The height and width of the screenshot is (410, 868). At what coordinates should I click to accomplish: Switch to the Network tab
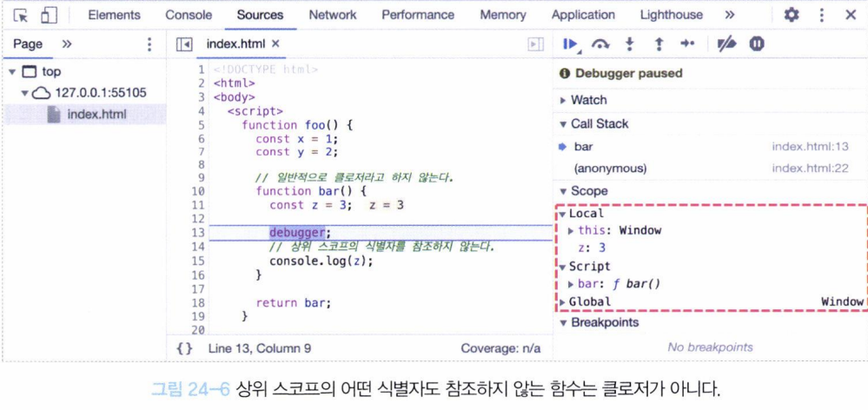(332, 15)
